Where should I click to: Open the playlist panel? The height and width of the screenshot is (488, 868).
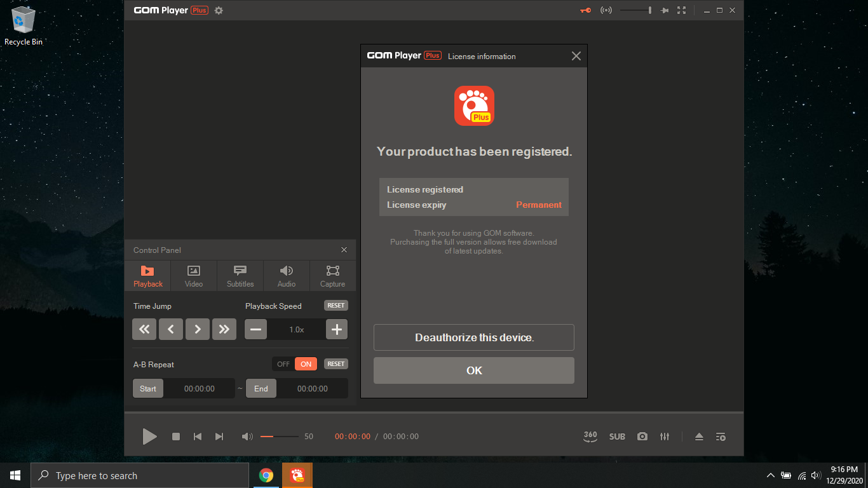(x=720, y=437)
